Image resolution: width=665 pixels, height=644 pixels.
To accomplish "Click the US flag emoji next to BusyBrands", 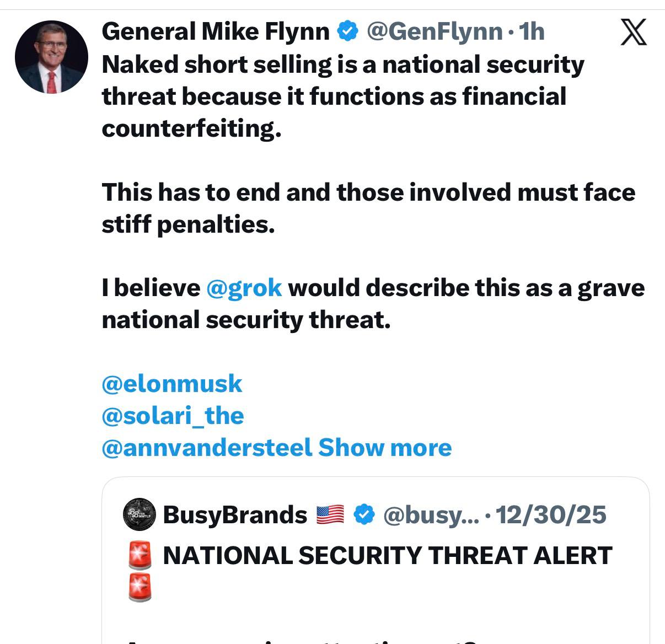I will click(330, 515).
